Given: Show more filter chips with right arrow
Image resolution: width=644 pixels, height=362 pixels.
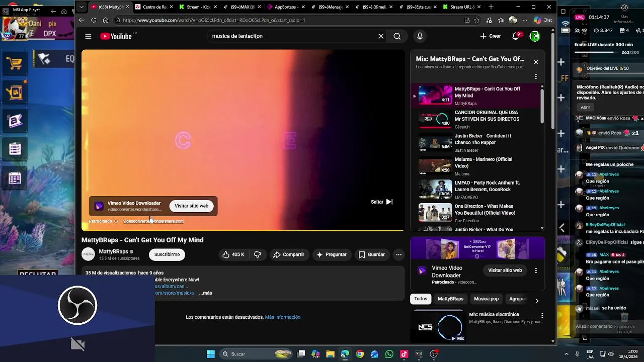Looking at the screenshot, I should (x=537, y=301).
